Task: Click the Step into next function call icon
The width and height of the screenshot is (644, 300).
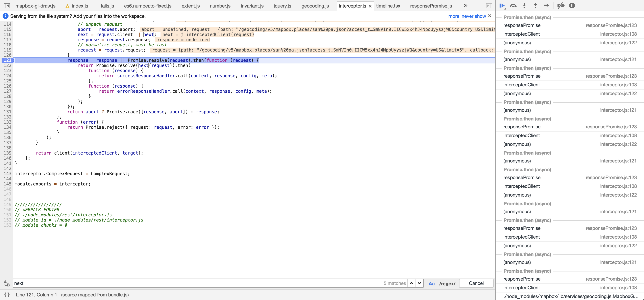Action: (524, 6)
